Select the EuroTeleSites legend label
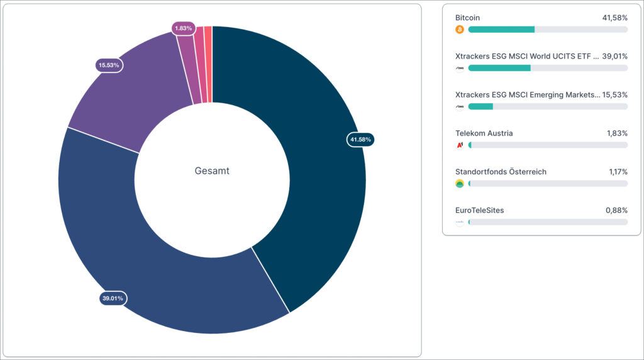The image size is (644, 360). pyautogui.click(x=479, y=210)
